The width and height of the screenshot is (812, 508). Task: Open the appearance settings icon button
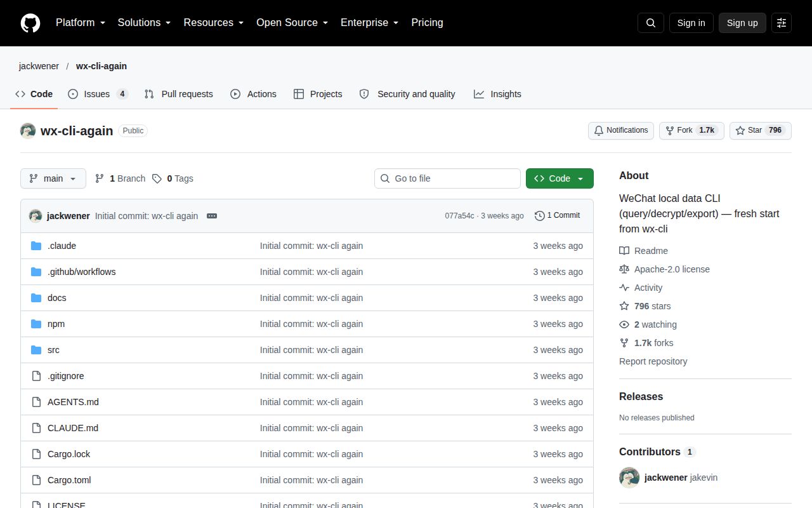782,23
